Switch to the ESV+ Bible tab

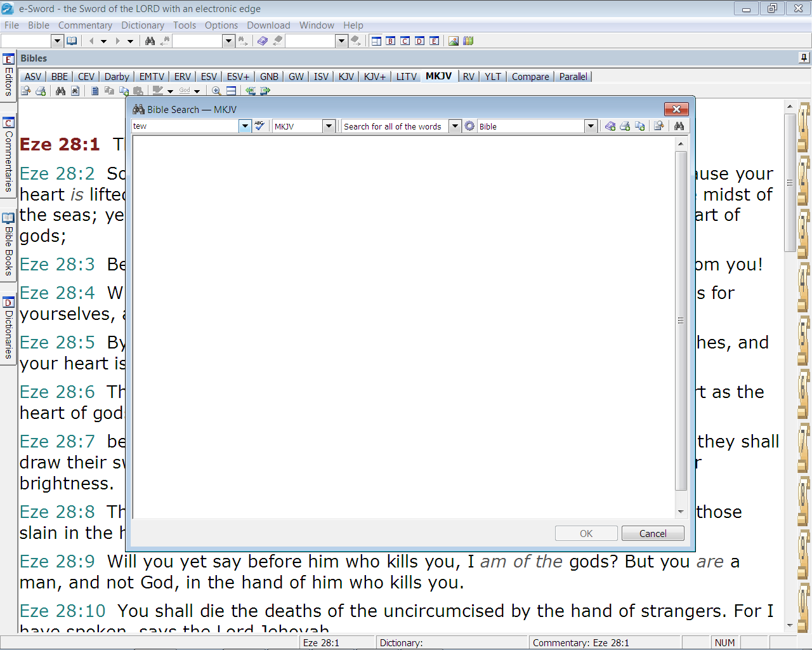pos(239,76)
